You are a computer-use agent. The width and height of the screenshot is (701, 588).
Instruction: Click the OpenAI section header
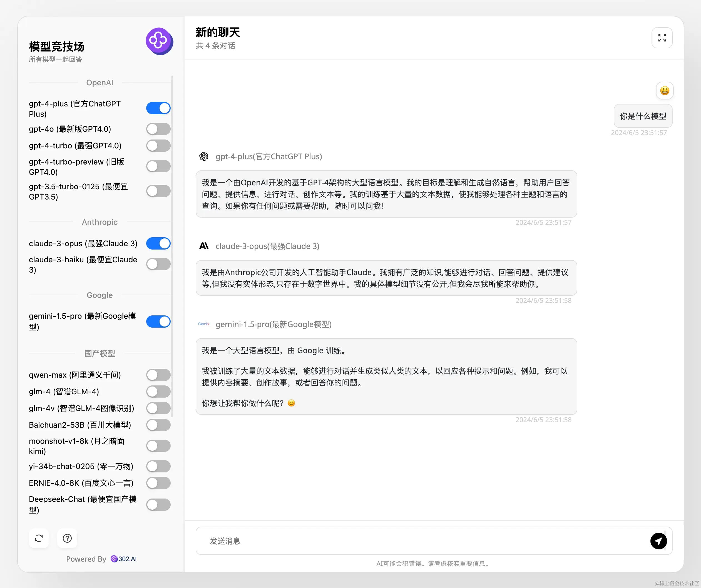(x=100, y=83)
